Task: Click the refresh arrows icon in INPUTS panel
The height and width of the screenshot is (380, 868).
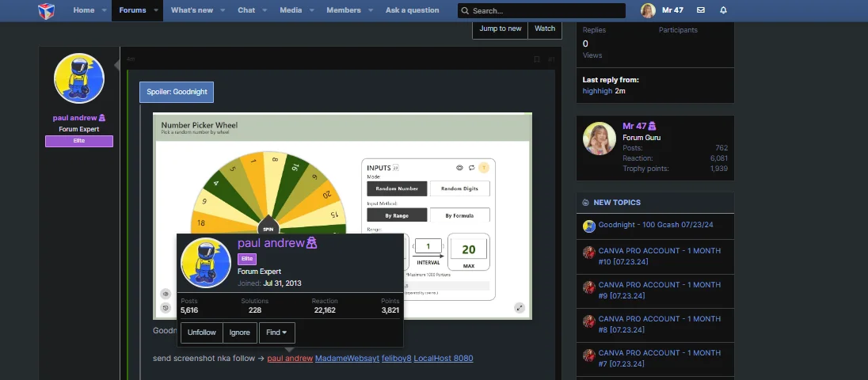Action: (x=472, y=168)
